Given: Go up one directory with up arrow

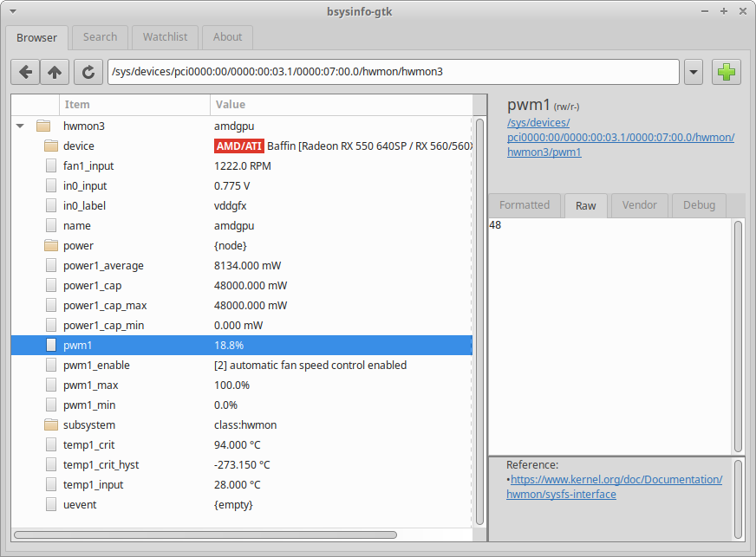Looking at the screenshot, I should coord(55,72).
